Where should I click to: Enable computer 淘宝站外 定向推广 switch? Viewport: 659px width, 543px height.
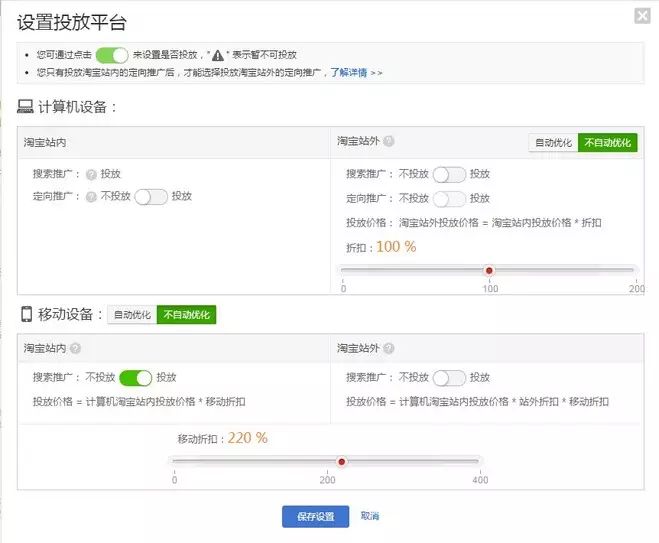[449, 199]
